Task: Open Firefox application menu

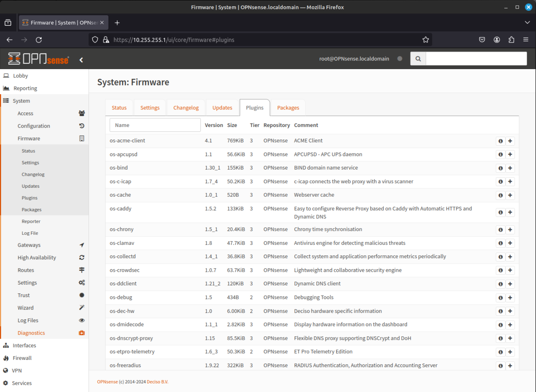Action: tap(526, 40)
